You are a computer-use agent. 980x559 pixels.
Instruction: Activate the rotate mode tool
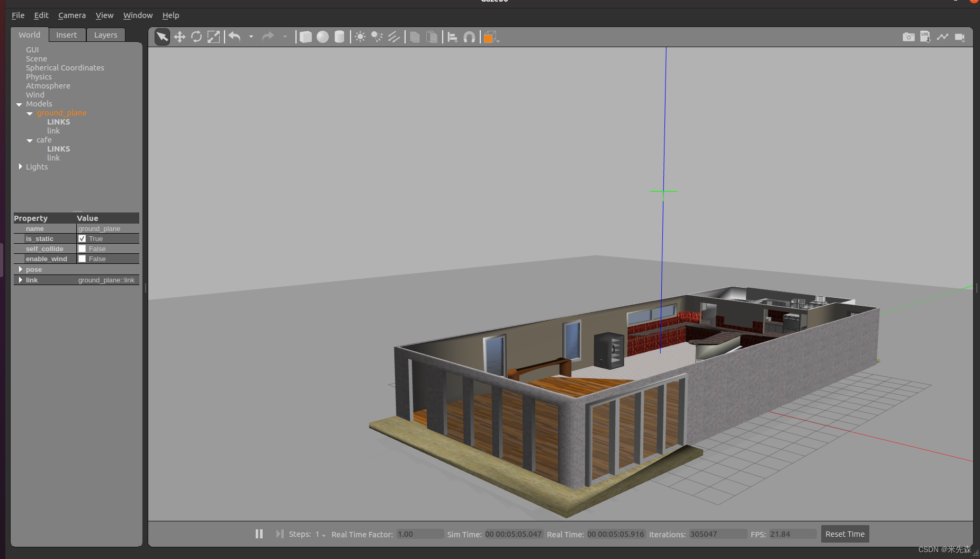tap(196, 37)
